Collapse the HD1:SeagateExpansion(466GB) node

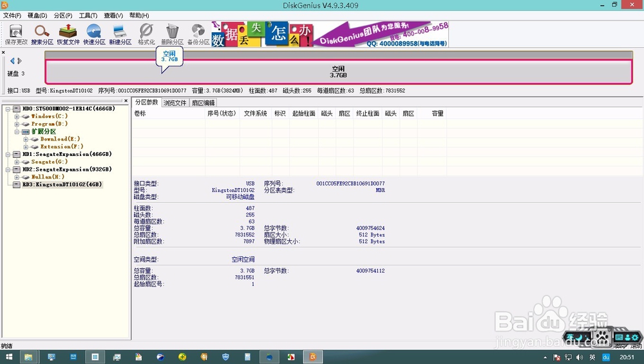tap(8, 155)
